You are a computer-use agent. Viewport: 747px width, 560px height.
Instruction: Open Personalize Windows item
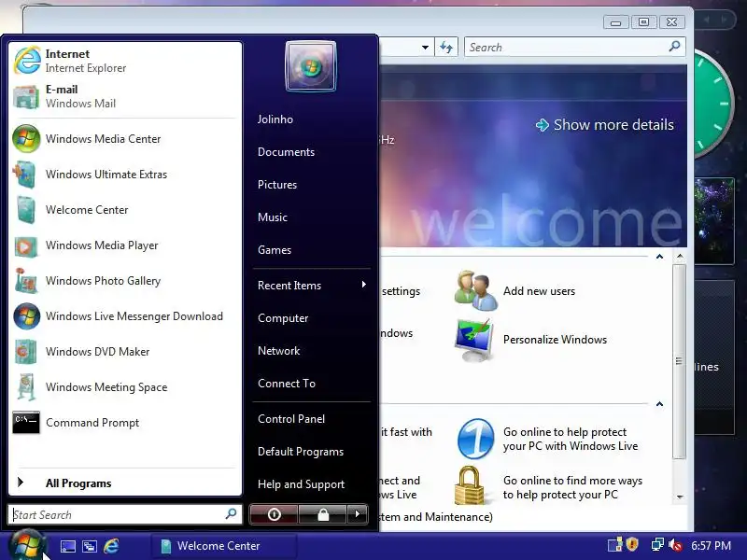pyautogui.click(x=530, y=340)
